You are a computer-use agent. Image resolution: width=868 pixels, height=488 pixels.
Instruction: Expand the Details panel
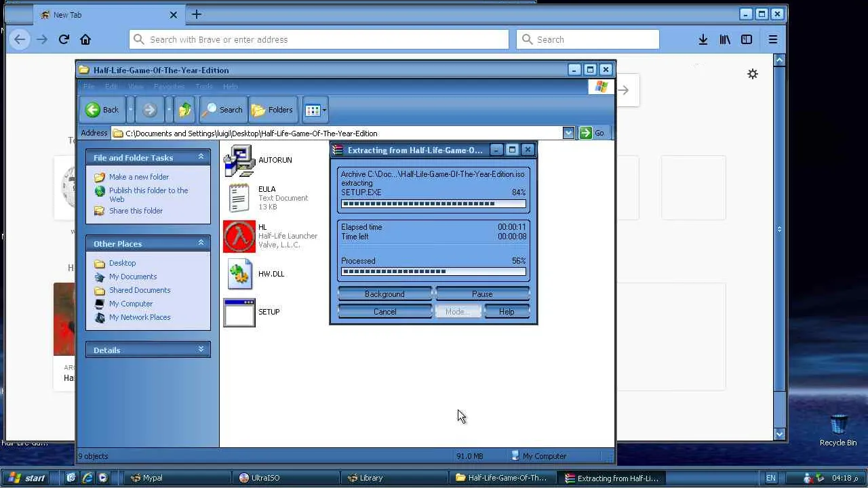[201, 350]
